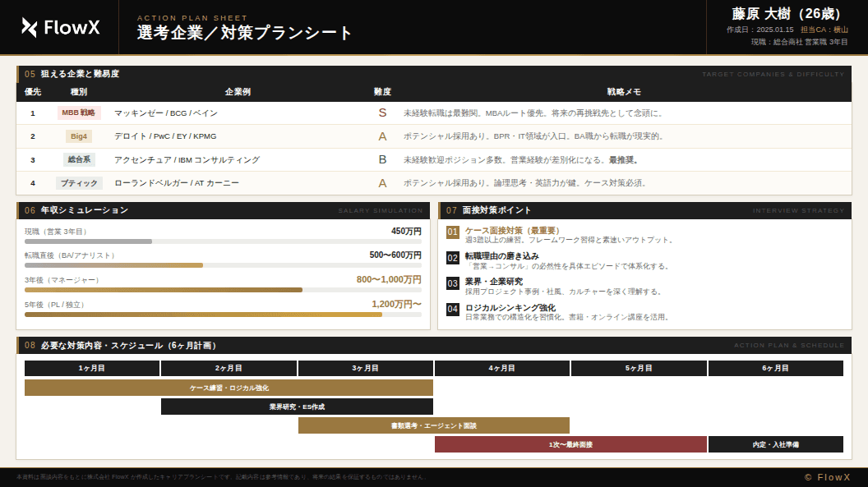Click the S difficulty grade for マッキンゼー row

point(382,113)
